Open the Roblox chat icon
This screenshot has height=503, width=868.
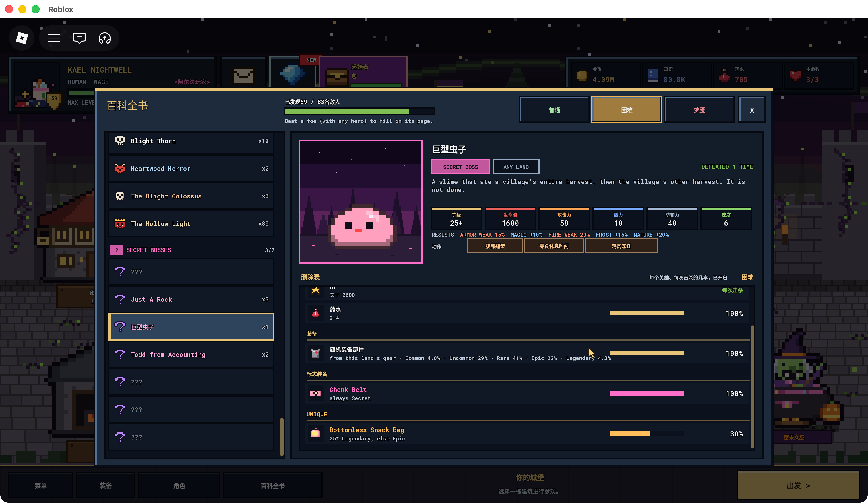click(x=79, y=38)
